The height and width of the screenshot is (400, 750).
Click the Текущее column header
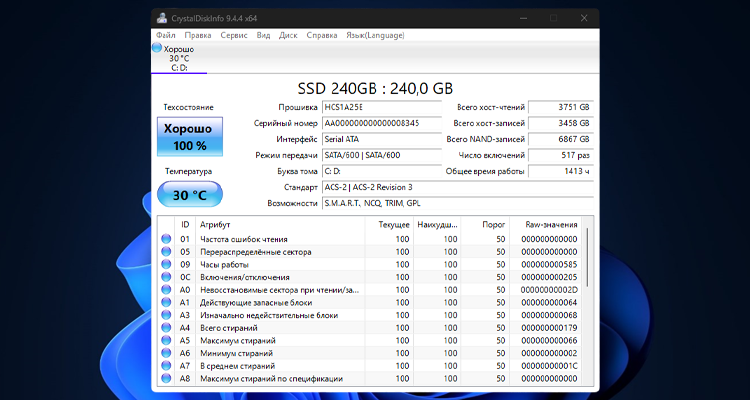tap(389, 224)
